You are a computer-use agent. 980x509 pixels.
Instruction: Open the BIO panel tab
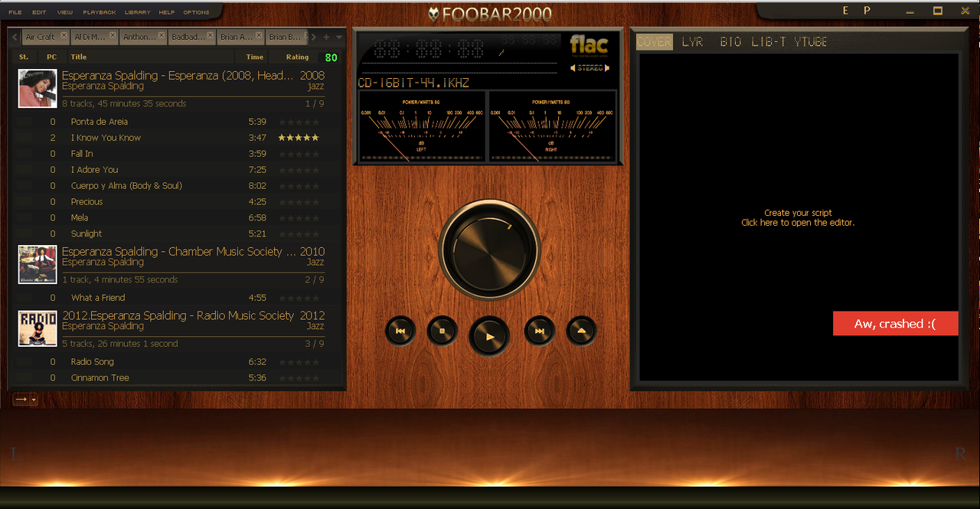tap(730, 42)
